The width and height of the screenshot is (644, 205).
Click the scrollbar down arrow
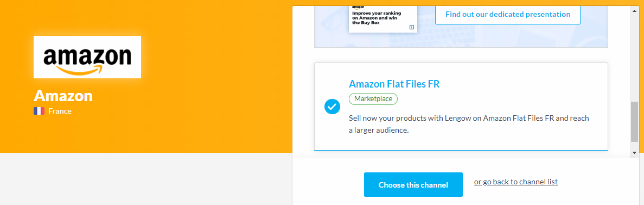635,152
